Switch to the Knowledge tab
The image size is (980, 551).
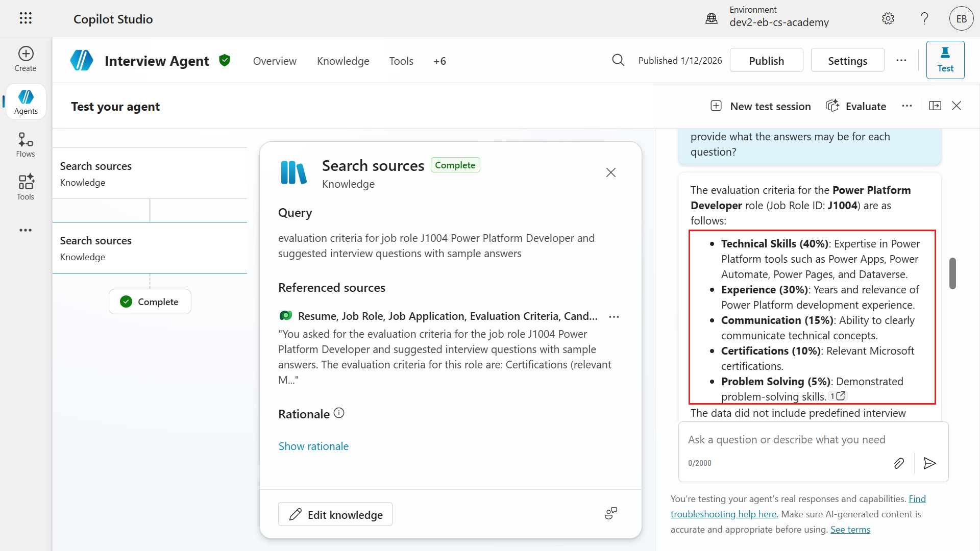(343, 61)
